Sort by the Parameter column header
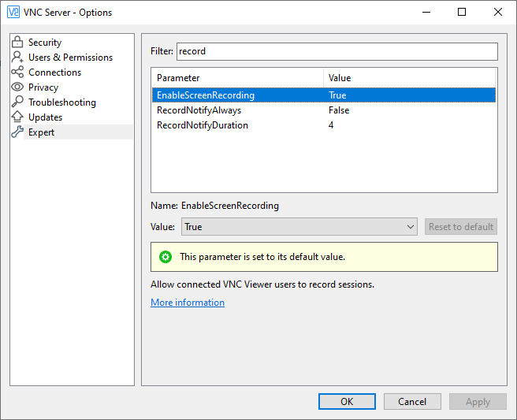This screenshot has height=420, width=517. pos(237,78)
